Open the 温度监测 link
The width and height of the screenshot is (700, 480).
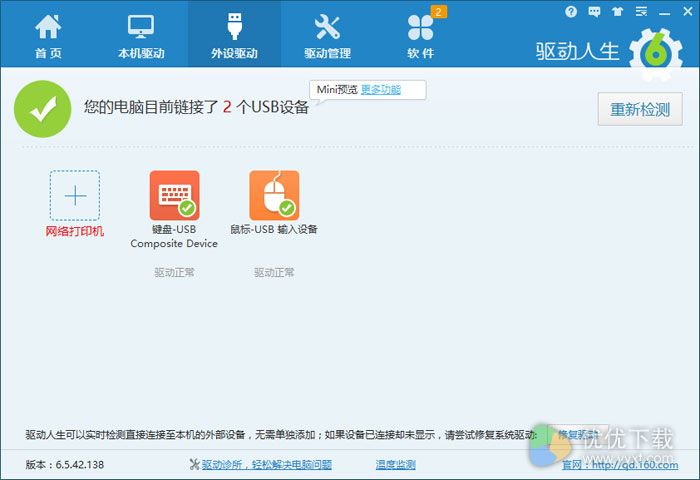pyautogui.click(x=396, y=465)
